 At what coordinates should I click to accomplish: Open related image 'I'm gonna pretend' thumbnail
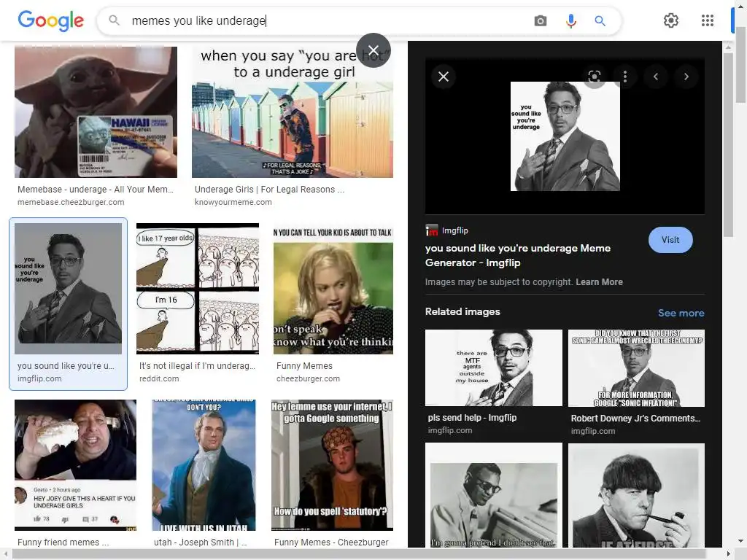pos(494,495)
